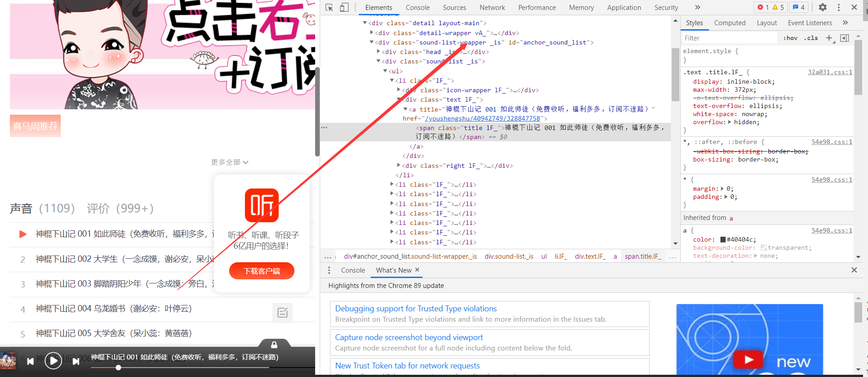Click the red play icon beside episode 001
This screenshot has width=868, height=377.
click(23, 234)
